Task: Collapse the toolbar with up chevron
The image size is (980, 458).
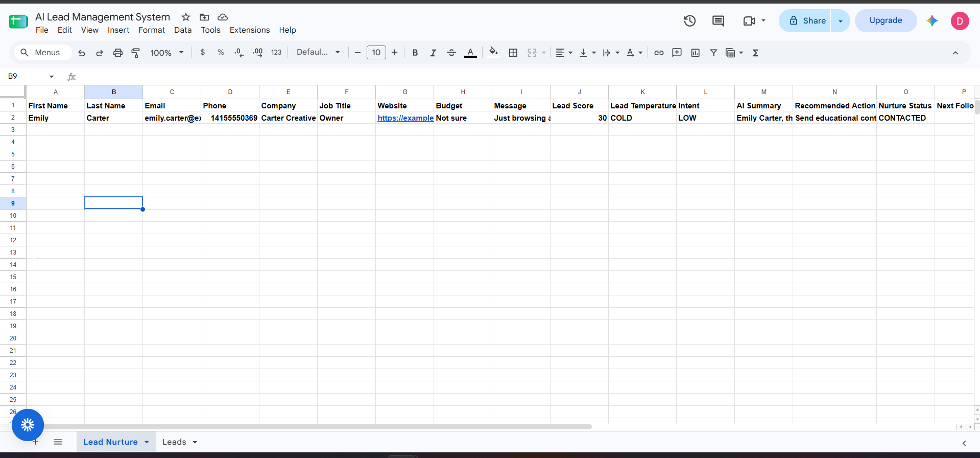Action: pos(955,53)
